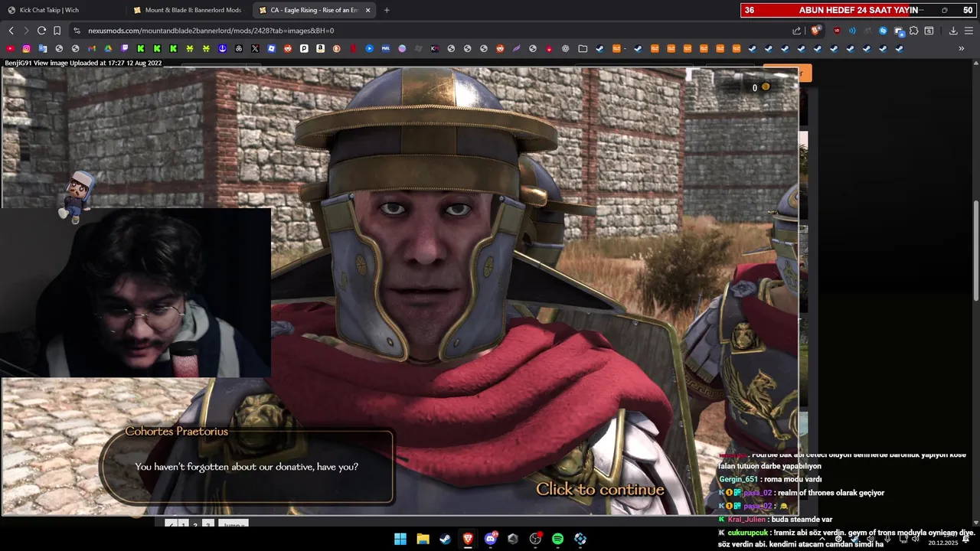The width and height of the screenshot is (980, 551).
Task: Open a new browser tab
Action: (386, 10)
